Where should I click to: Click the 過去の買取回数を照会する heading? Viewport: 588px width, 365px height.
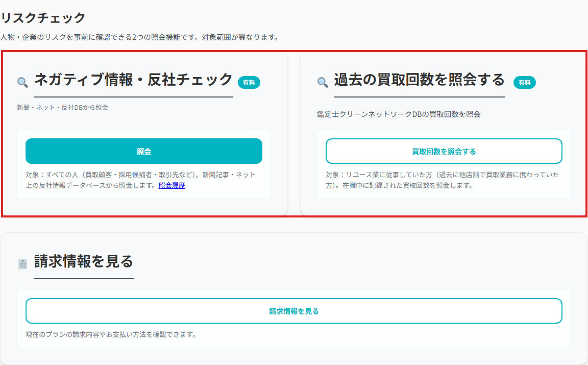[x=419, y=80]
